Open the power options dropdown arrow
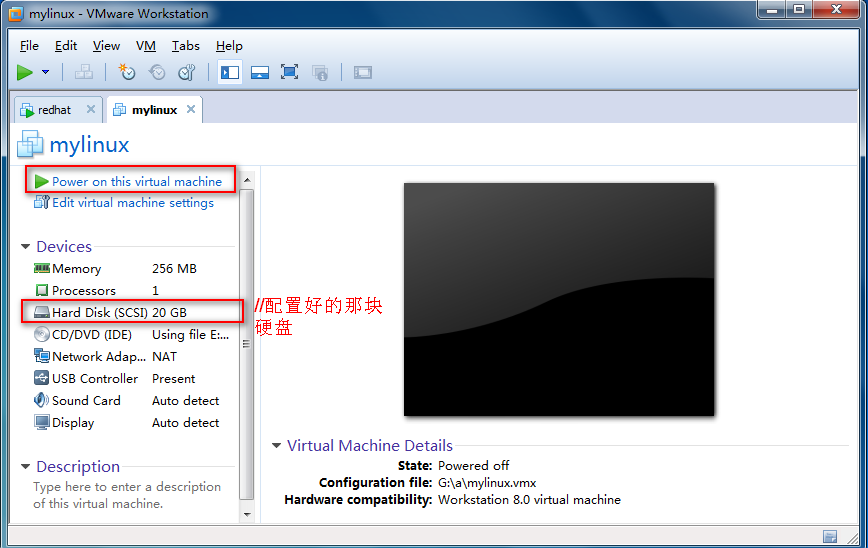 [x=45, y=72]
